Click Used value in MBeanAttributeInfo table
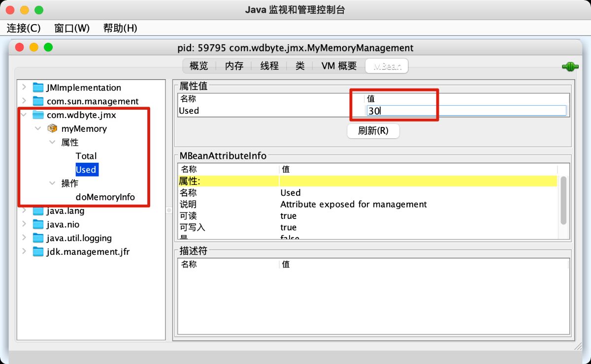The height and width of the screenshot is (364, 591). pyautogui.click(x=291, y=193)
